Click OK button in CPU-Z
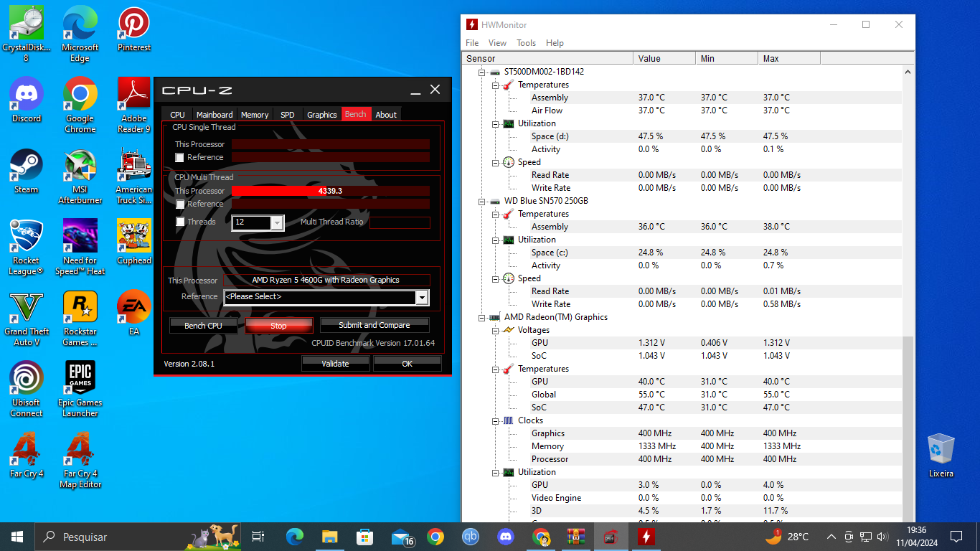Image resolution: width=980 pixels, height=551 pixels. [x=407, y=364]
